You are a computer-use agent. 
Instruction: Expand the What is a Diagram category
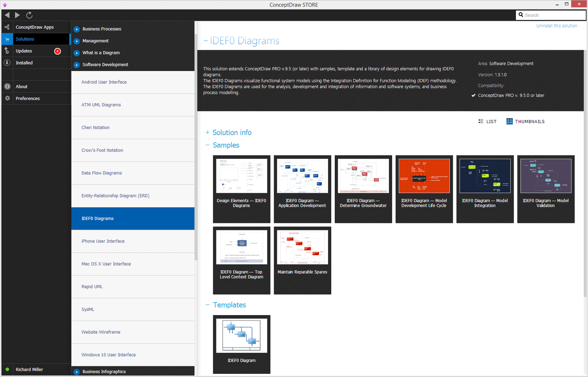click(77, 53)
